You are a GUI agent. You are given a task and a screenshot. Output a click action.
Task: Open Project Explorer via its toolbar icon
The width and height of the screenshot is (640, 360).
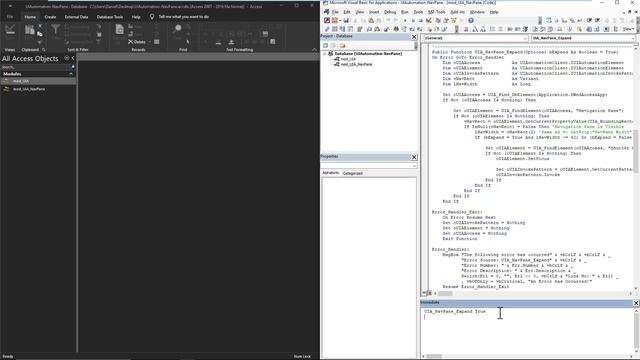438,20
